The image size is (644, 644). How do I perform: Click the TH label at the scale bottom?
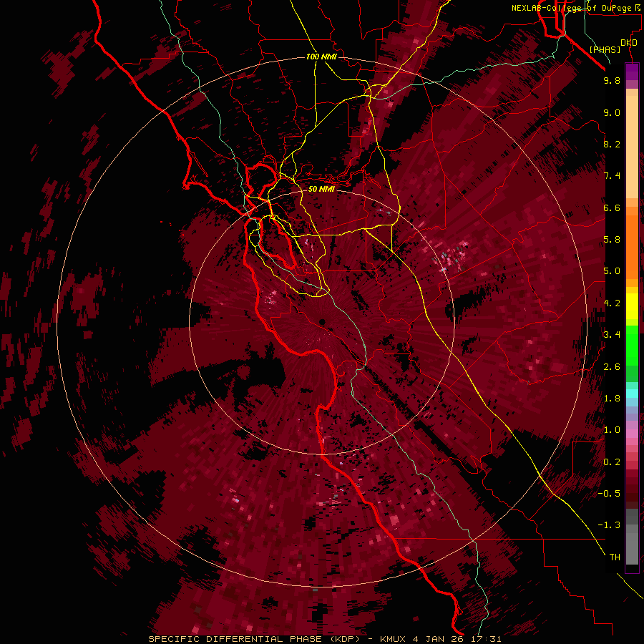tap(615, 557)
